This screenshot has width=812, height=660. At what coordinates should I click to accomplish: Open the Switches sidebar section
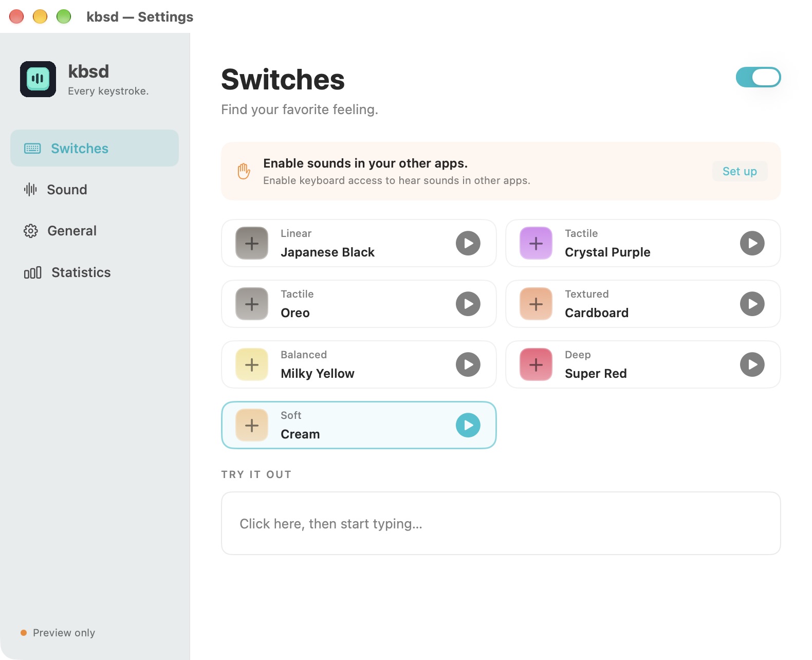tap(95, 148)
